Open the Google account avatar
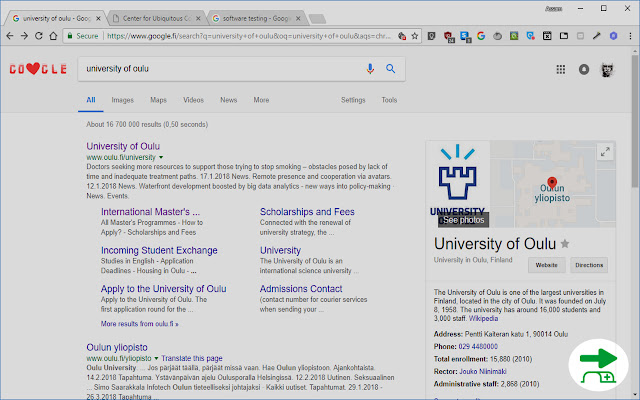Viewport: 640px width, 400px height. (607, 69)
